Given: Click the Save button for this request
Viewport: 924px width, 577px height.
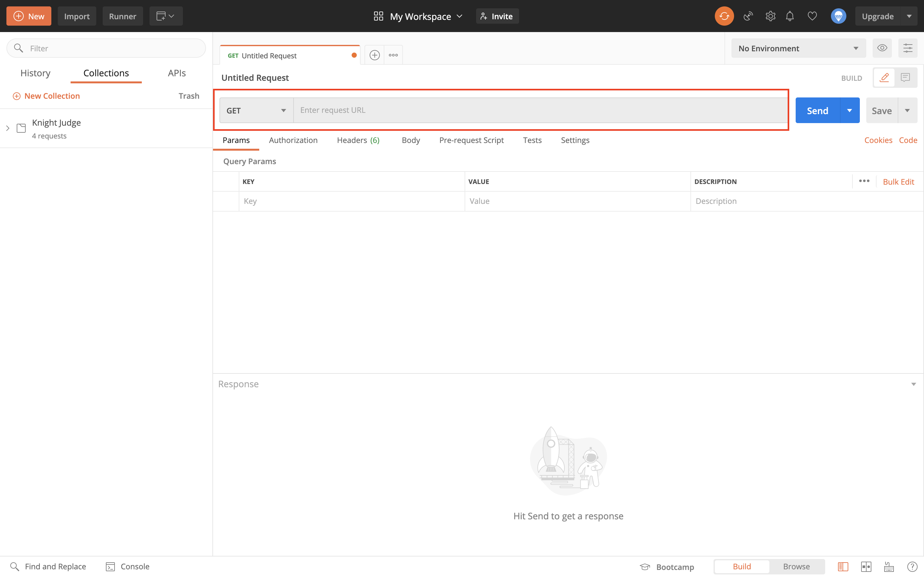Looking at the screenshot, I should [x=881, y=110].
